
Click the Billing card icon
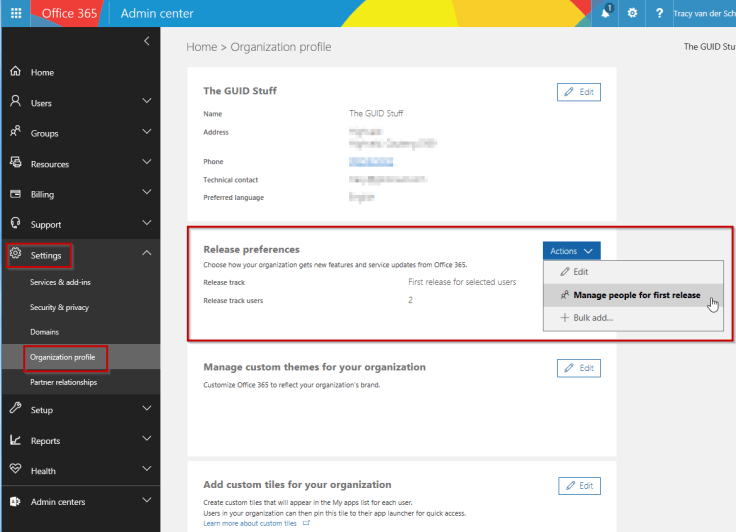point(15,194)
